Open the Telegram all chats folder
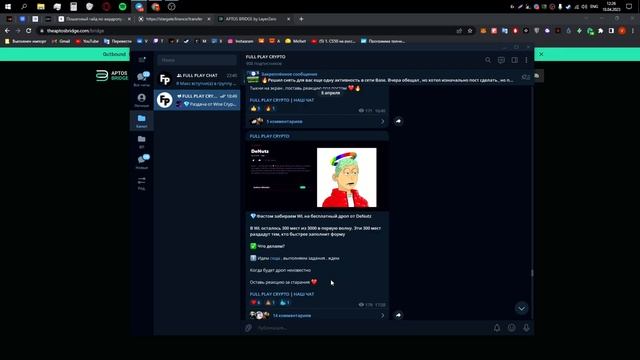 click(x=142, y=79)
